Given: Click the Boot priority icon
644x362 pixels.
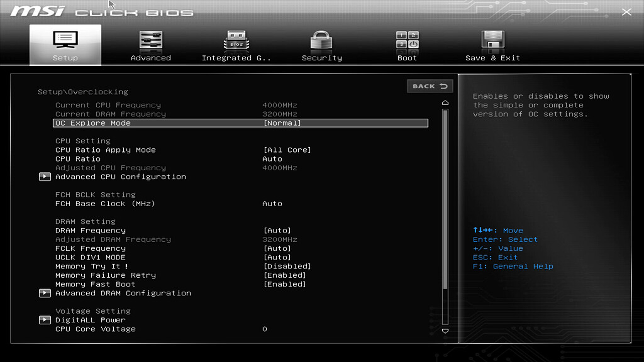Looking at the screenshot, I should pyautogui.click(x=406, y=41).
